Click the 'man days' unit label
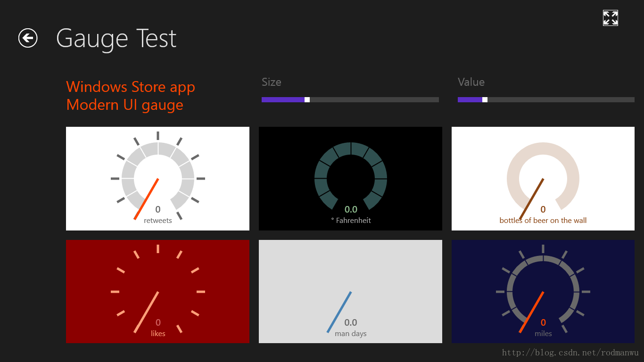 pyautogui.click(x=351, y=333)
